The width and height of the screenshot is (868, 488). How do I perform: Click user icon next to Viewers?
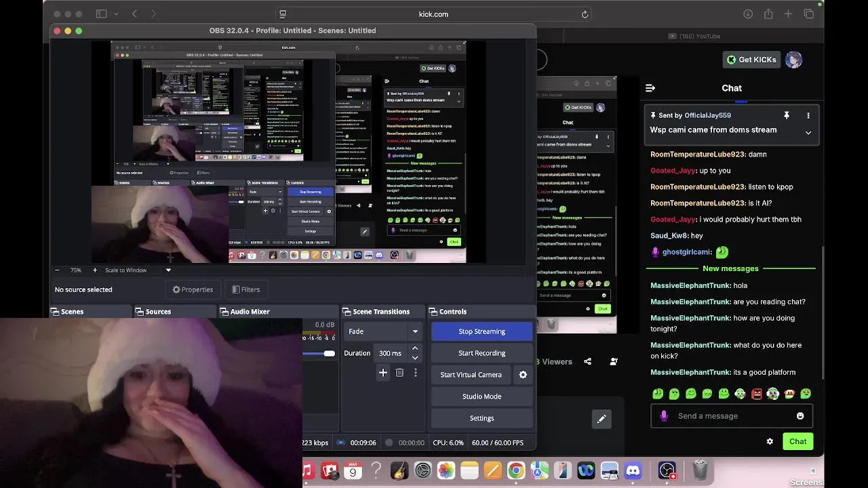click(614, 362)
